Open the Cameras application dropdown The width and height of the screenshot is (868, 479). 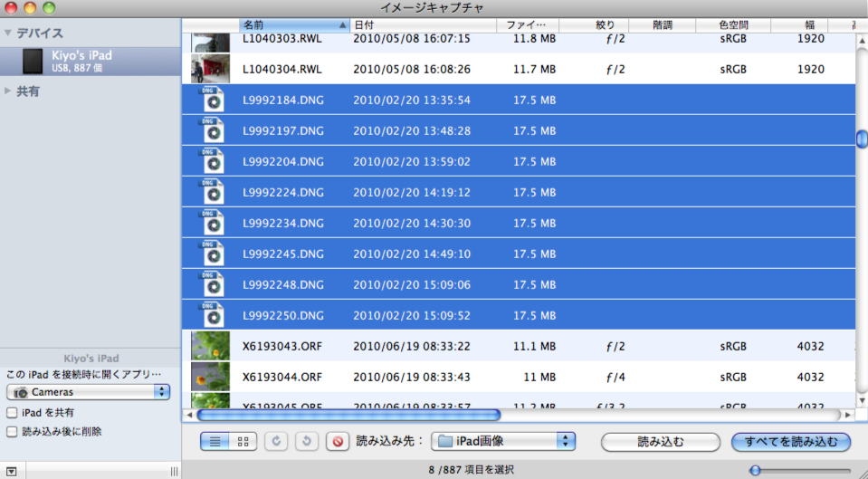tap(88, 391)
